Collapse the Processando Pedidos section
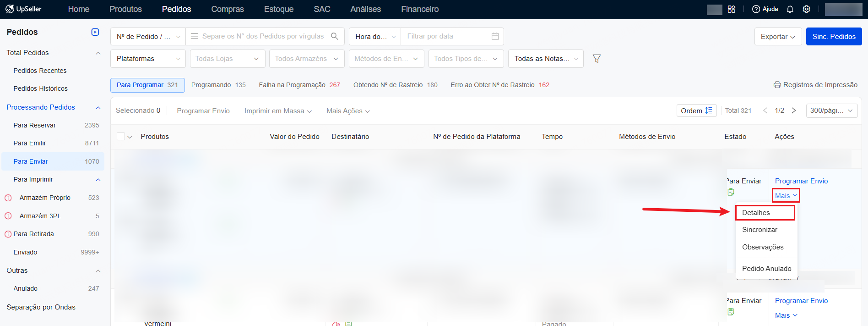Image resolution: width=868 pixels, height=326 pixels. (x=98, y=108)
